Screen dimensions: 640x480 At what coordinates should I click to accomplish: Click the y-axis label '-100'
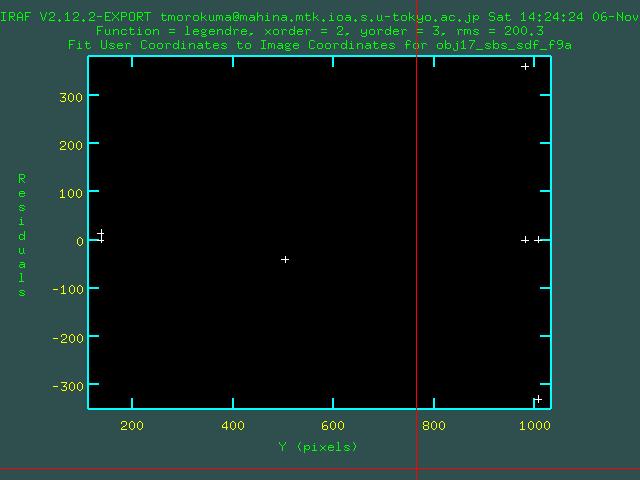68,289
